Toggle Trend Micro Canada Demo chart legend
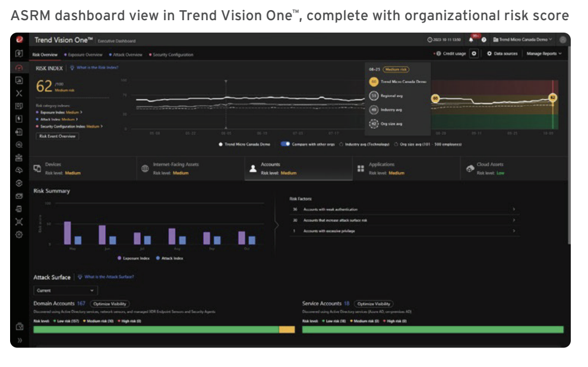Screen dimensions: 588x367 [245, 144]
